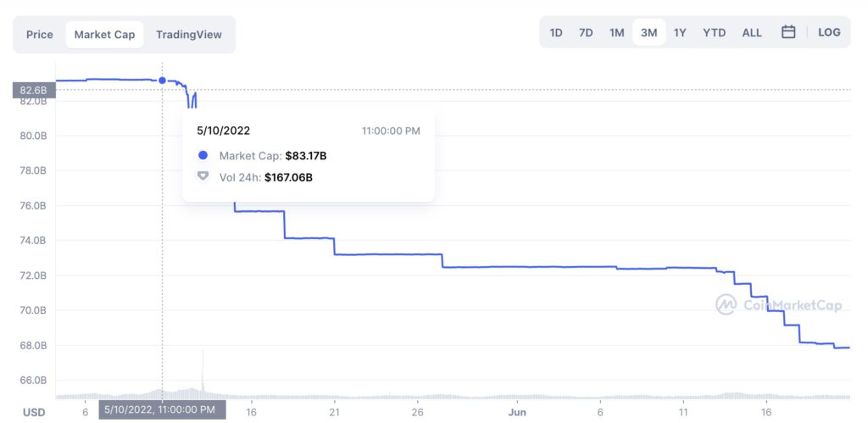
Task: Click the volume spike bar near bottom
Action: coord(203,373)
